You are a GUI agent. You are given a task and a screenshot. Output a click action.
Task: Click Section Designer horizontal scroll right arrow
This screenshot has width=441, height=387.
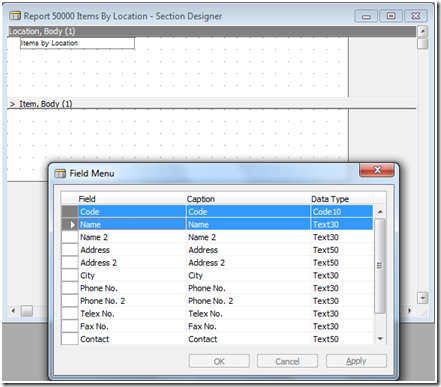(410, 311)
